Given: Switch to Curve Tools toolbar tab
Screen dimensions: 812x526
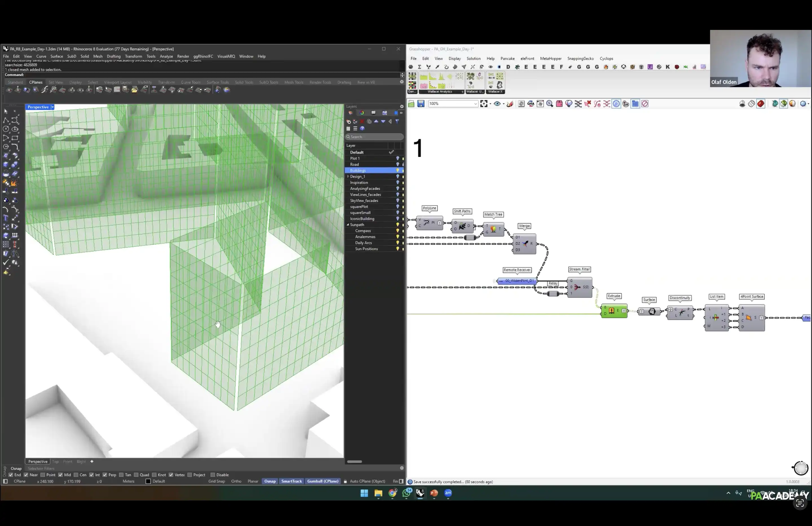Looking at the screenshot, I should [191, 82].
